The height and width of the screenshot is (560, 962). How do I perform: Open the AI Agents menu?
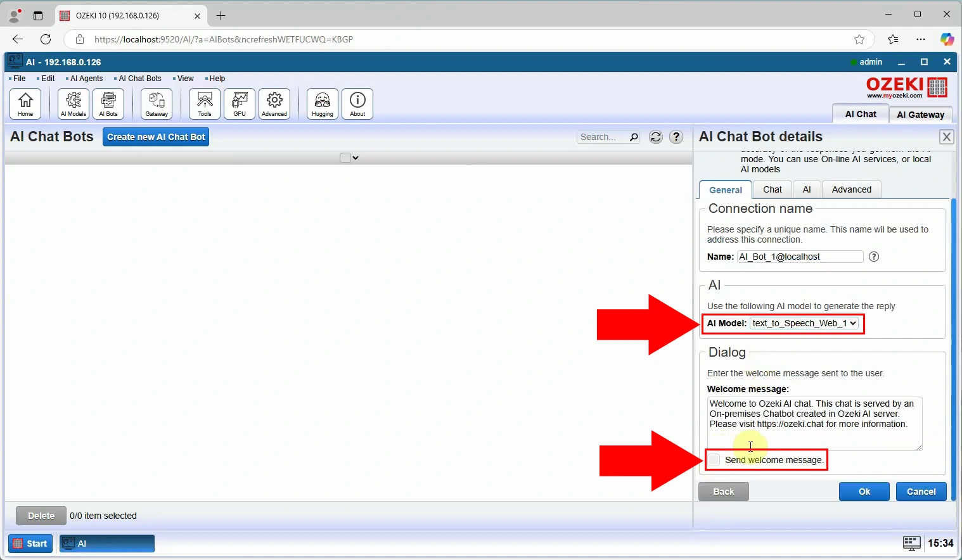pos(86,79)
